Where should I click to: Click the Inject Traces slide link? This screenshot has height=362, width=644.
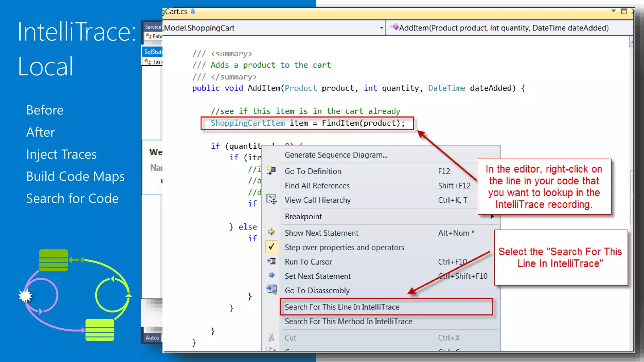pyautogui.click(x=62, y=154)
